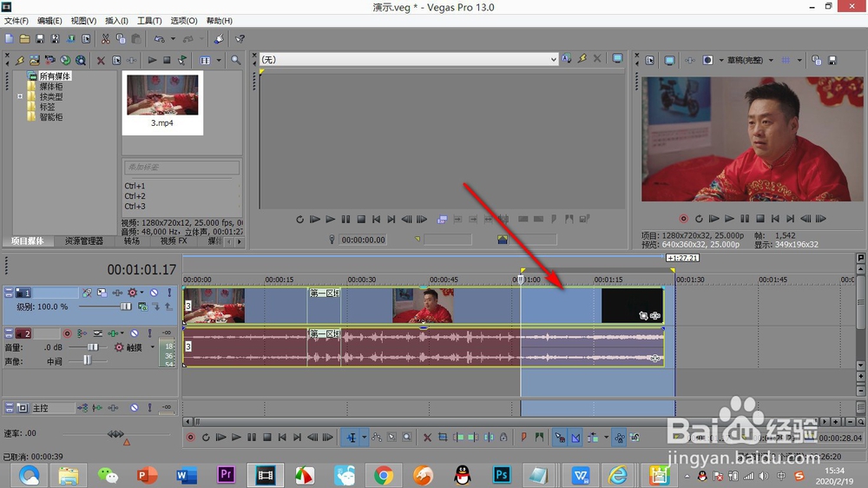Select the Envelope Edit tool
868x488 pixels.
click(x=377, y=438)
